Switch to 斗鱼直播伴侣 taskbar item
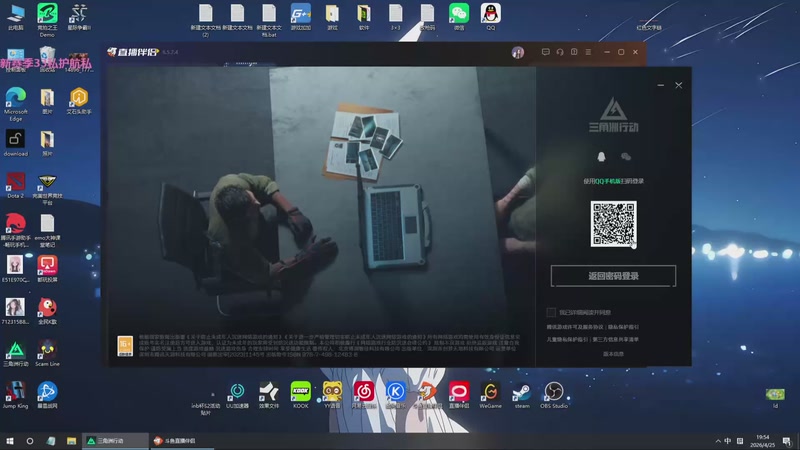This screenshot has width=800, height=450. point(182,441)
